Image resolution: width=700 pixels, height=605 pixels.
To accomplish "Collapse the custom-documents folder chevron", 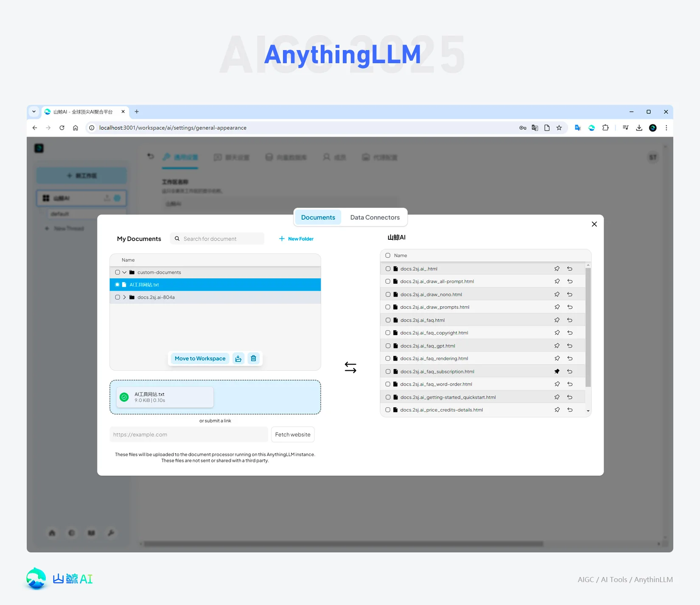I will 124,272.
